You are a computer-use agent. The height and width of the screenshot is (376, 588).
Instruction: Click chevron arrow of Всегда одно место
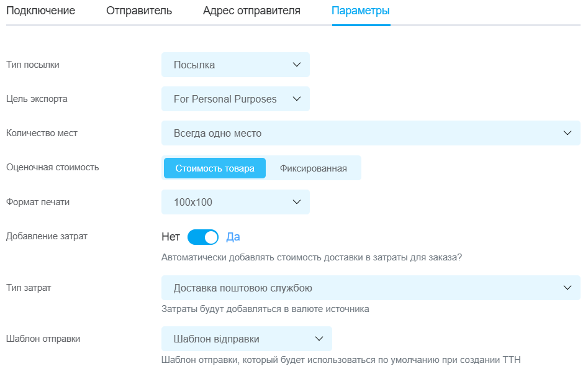(568, 133)
